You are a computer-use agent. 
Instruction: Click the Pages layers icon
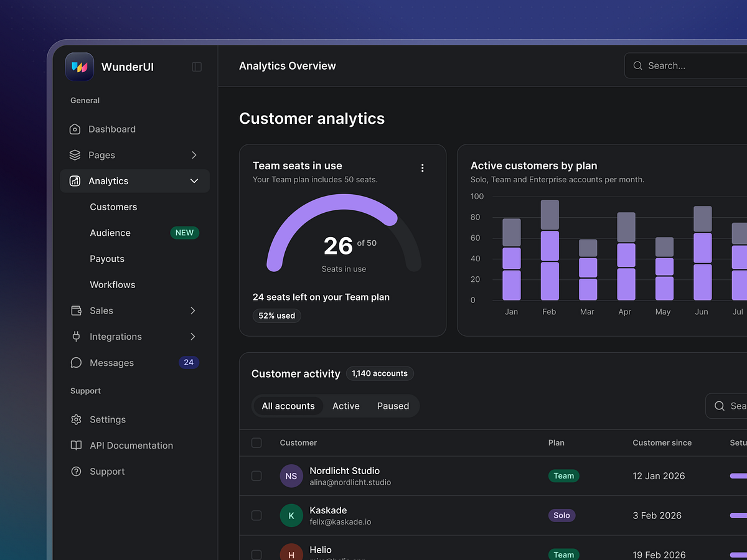coord(75,155)
